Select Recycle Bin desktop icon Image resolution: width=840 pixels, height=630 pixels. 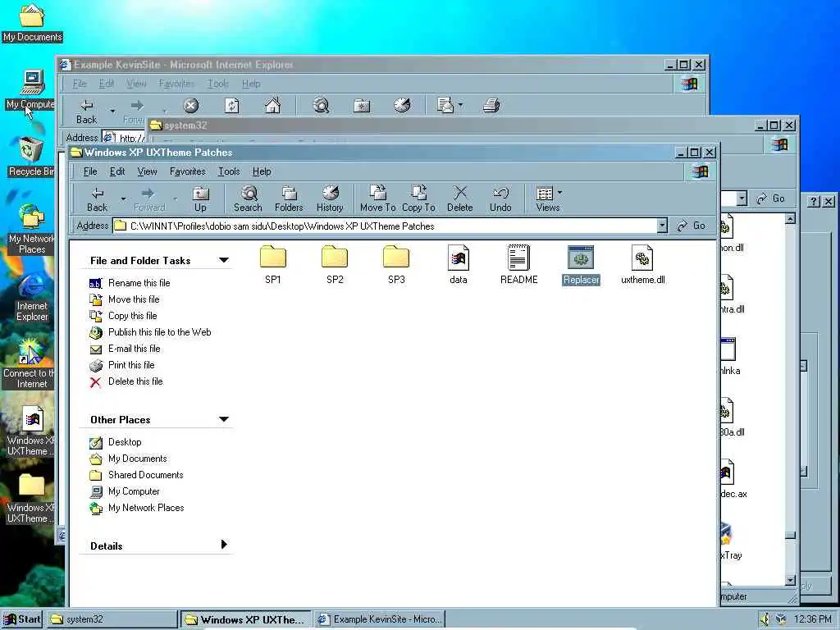[31, 157]
